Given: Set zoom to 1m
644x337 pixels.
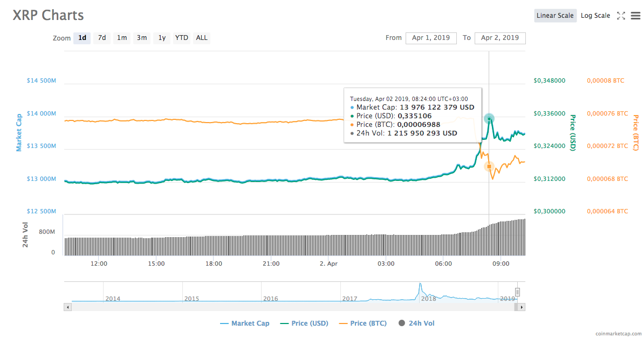Looking at the screenshot, I should tap(122, 38).
